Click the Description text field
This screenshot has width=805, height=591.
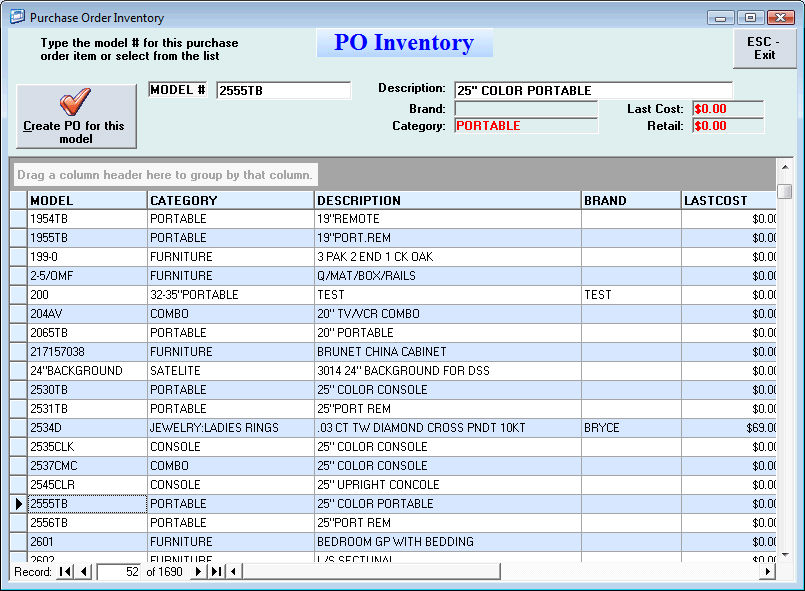click(x=593, y=91)
